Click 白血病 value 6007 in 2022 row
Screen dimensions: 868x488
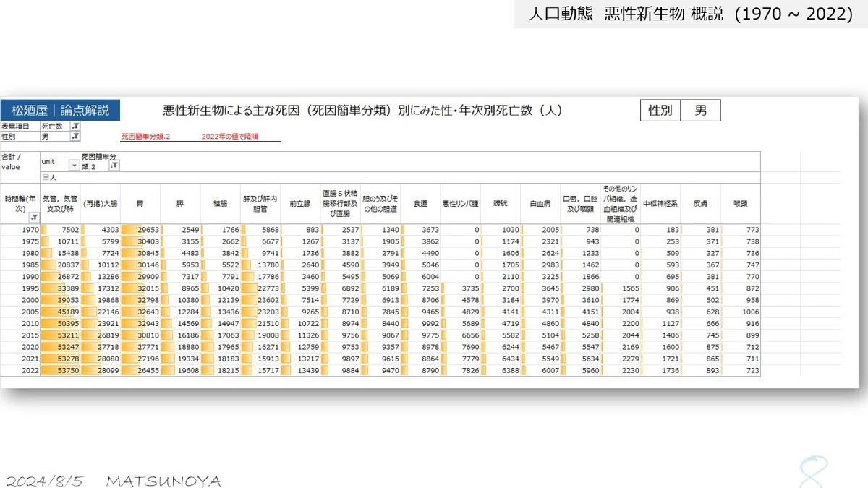click(x=550, y=370)
